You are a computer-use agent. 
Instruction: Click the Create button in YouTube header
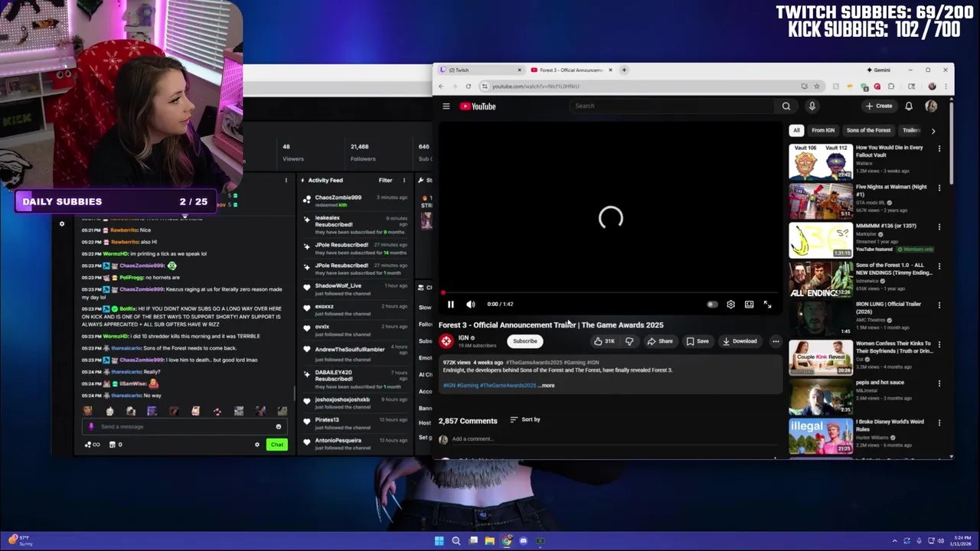click(879, 106)
